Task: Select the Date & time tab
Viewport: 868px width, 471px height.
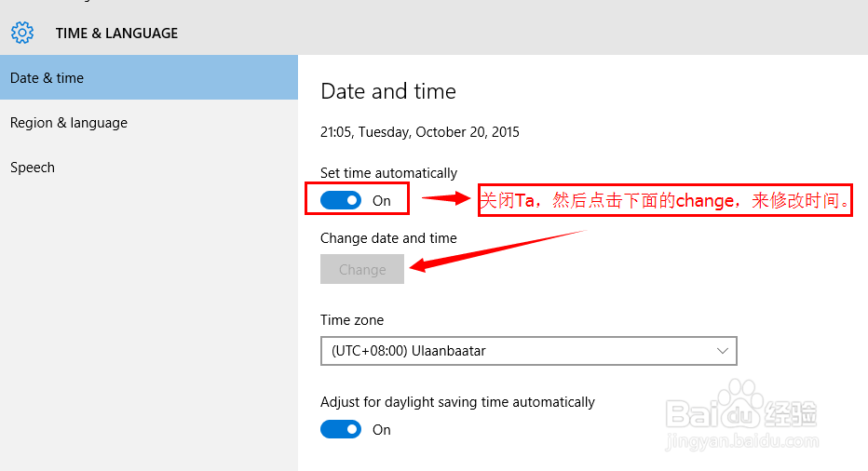Action: point(149,77)
